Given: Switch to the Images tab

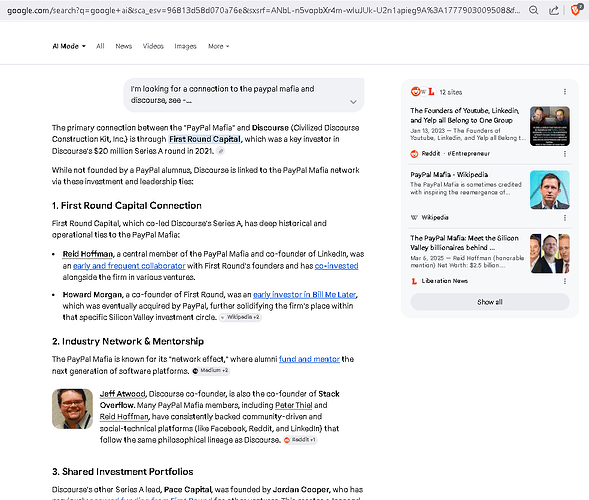Looking at the screenshot, I should click(185, 46).
